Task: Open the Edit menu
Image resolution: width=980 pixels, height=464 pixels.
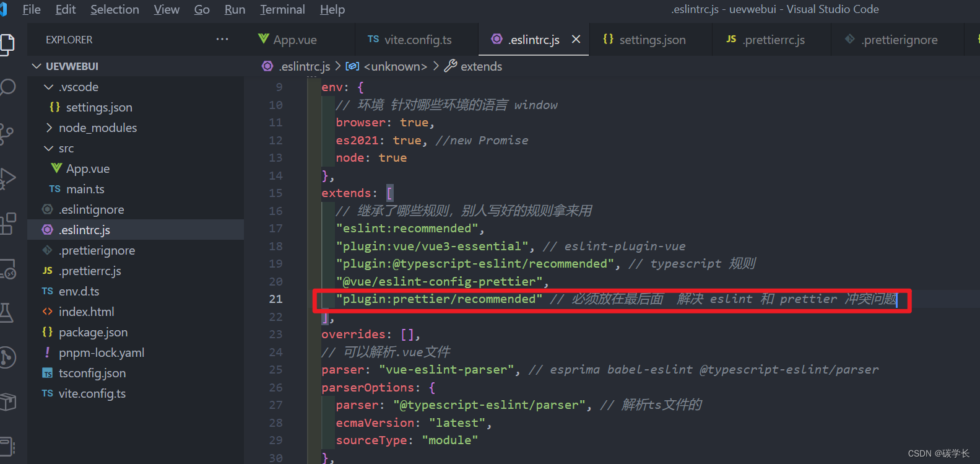Action: click(x=66, y=9)
